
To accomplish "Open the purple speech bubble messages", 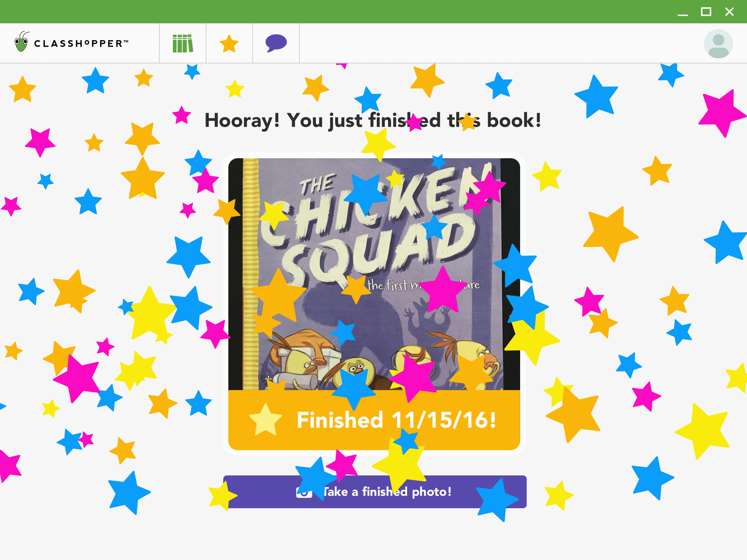I will pos(276,43).
